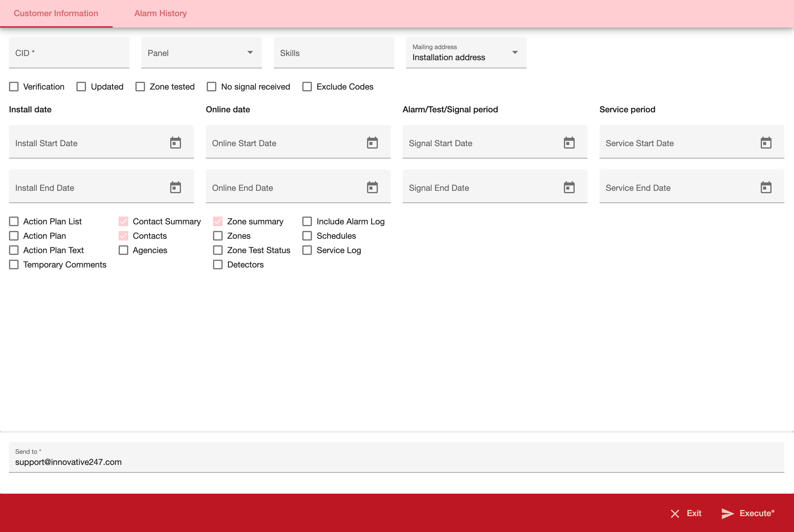Tick the Action Plan checkbox
This screenshot has width=794, height=532.
coord(14,236)
